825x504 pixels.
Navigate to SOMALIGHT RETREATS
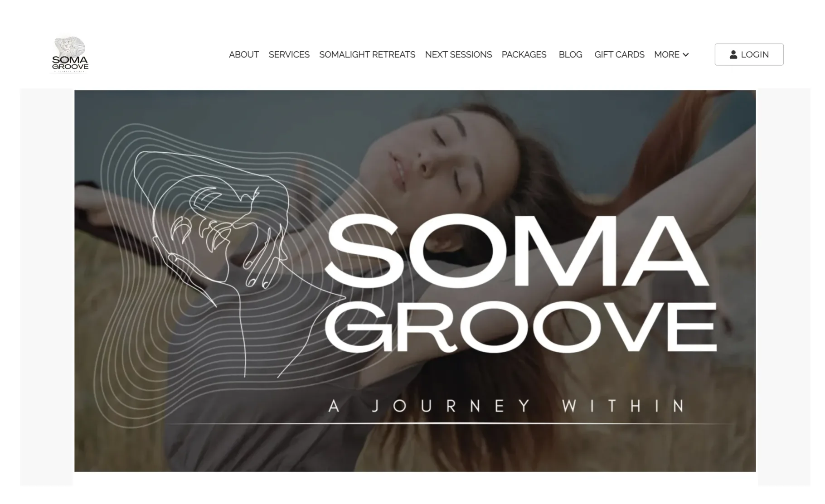[367, 55]
